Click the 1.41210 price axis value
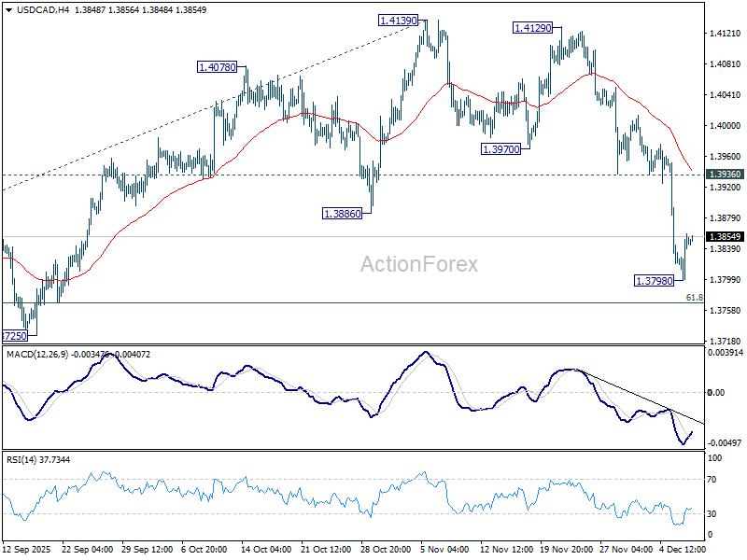Screen dimensions: 747x560 (726, 33)
